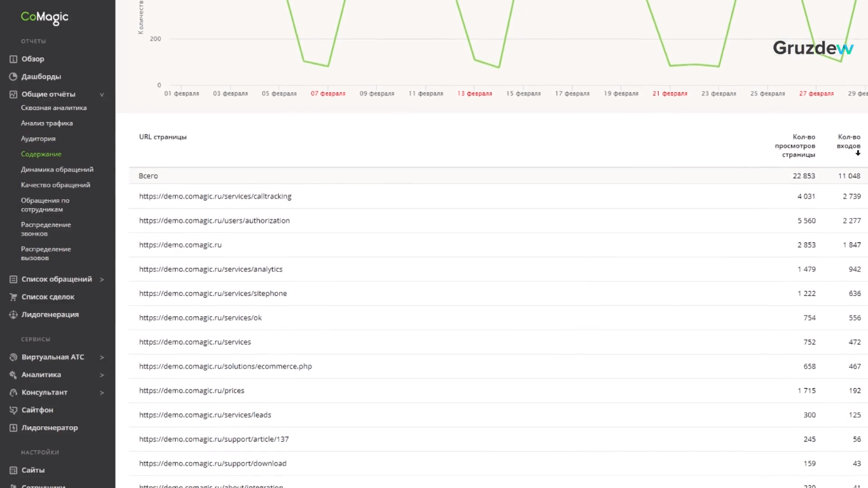
Task: Click the Всего totals row label
Action: [x=148, y=176]
